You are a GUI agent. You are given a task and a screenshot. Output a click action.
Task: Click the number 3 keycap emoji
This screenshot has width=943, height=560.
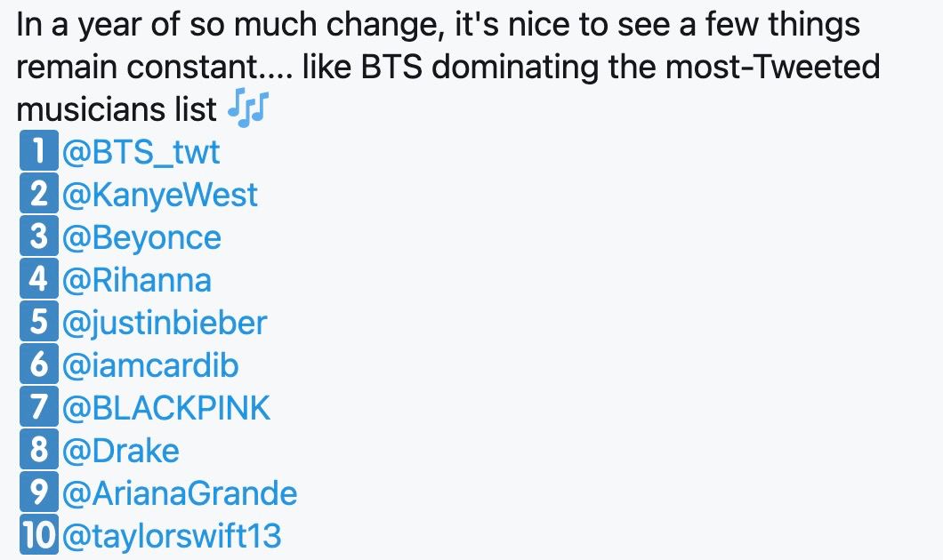point(39,236)
